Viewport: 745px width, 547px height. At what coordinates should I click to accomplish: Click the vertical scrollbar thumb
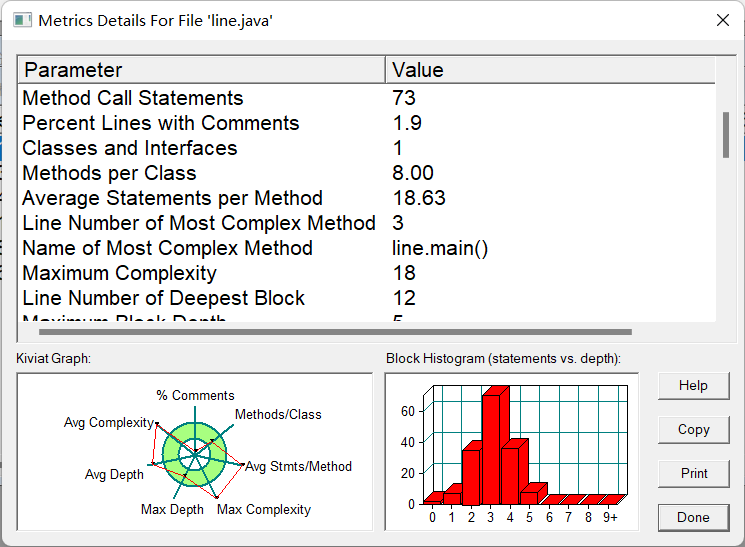click(x=725, y=135)
